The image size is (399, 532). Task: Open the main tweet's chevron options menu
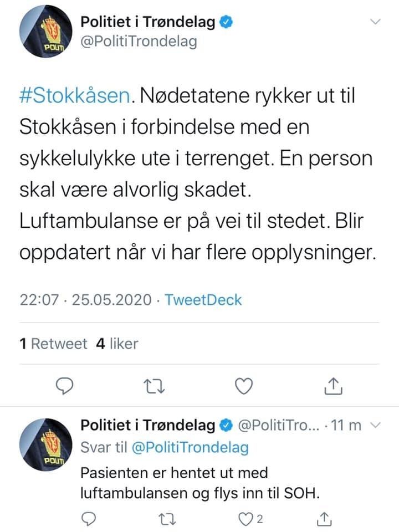coord(376,22)
